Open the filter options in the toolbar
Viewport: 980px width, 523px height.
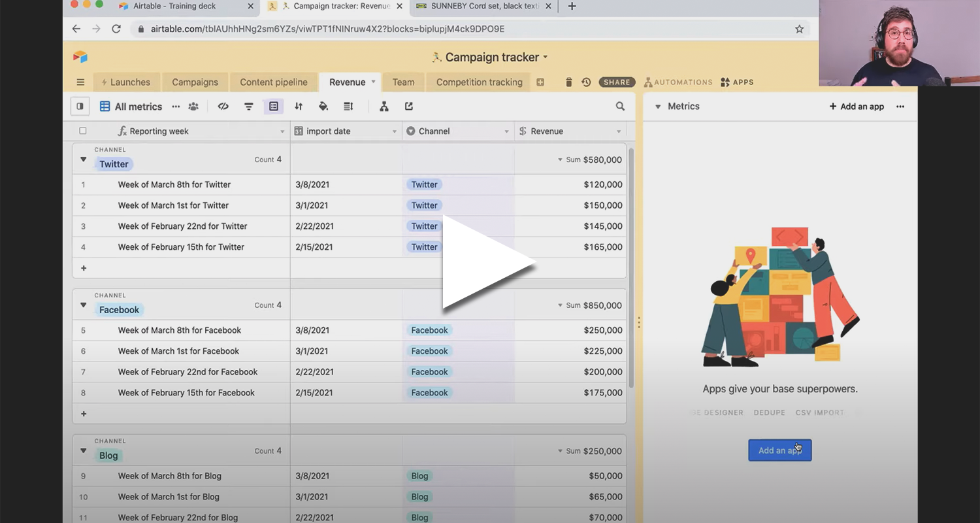pos(248,106)
